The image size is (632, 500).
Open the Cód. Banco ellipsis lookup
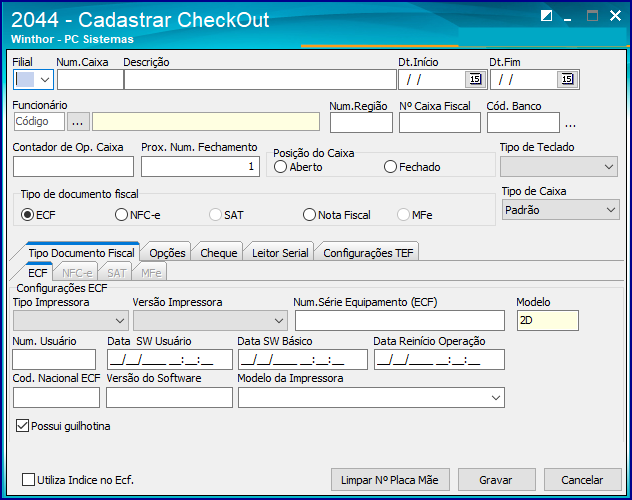pos(570,124)
